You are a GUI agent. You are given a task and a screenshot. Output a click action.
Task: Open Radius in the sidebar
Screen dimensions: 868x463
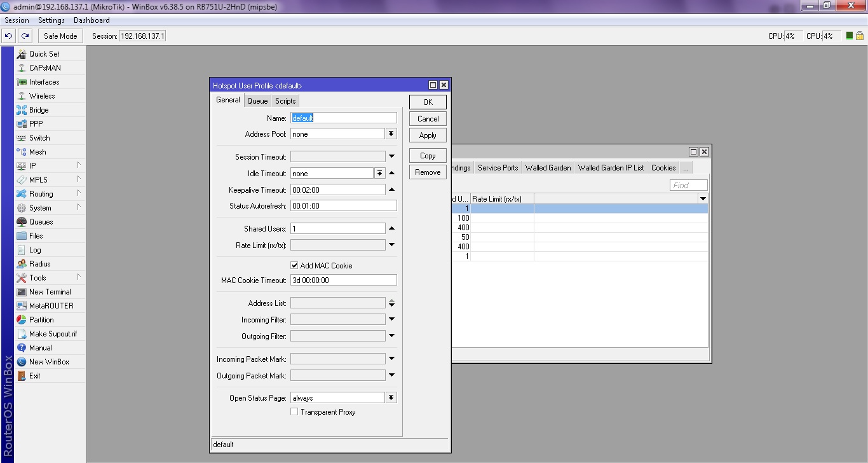pyautogui.click(x=50, y=264)
